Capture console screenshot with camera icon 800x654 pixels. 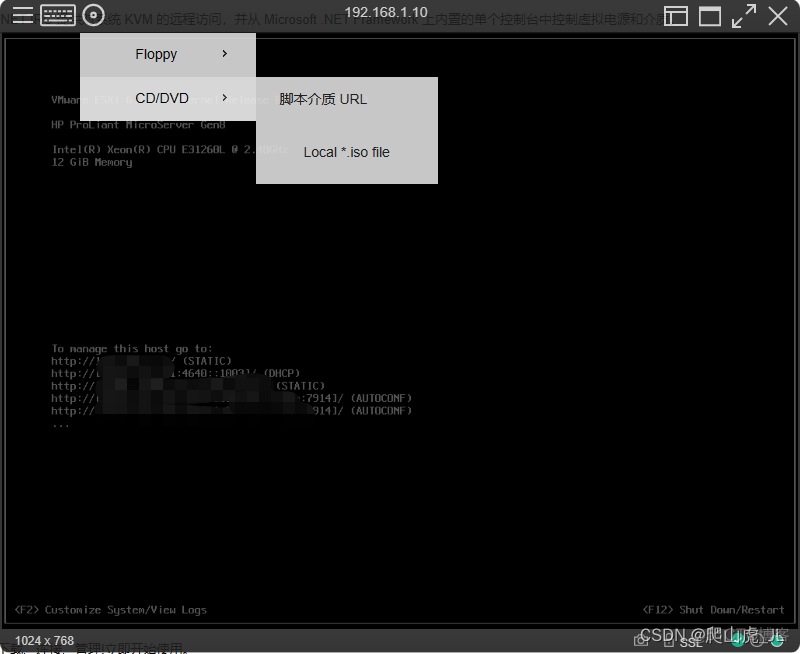pyautogui.click(x=641, y=641)
